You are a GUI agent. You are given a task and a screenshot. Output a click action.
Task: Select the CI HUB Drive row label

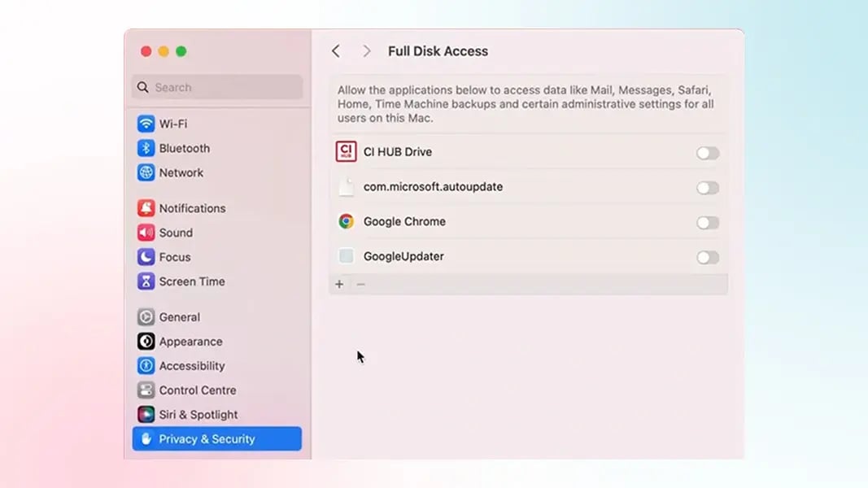398,151
